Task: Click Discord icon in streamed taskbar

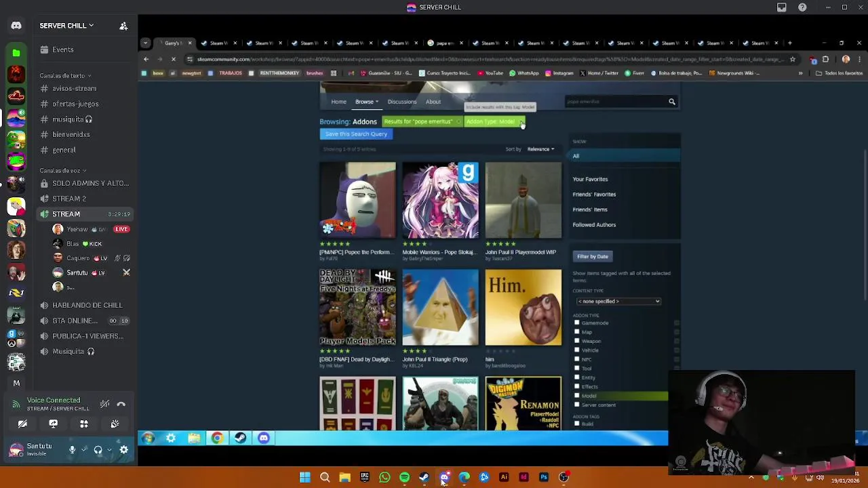Action: 263,438
